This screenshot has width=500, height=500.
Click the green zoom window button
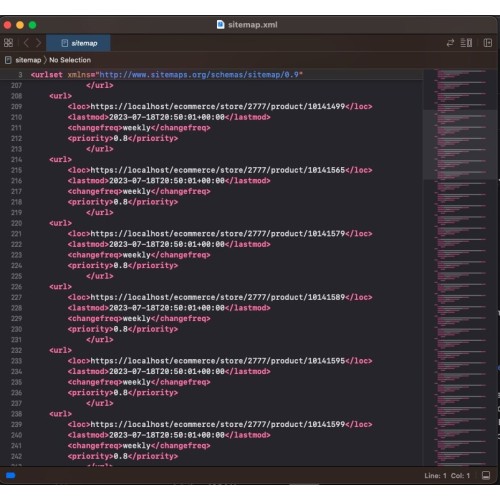[32, 25]
